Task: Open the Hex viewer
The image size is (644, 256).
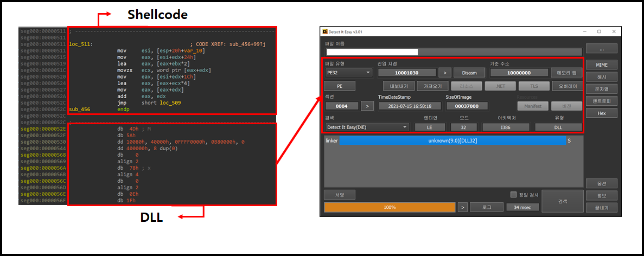Action: tap(601, 113)
